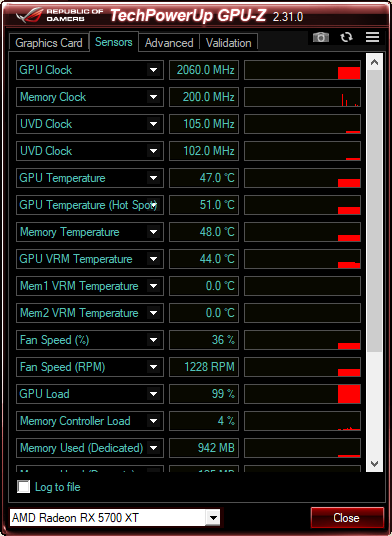Open the AMD Radeon RX 5700 XT selector

tap(114, 518)
